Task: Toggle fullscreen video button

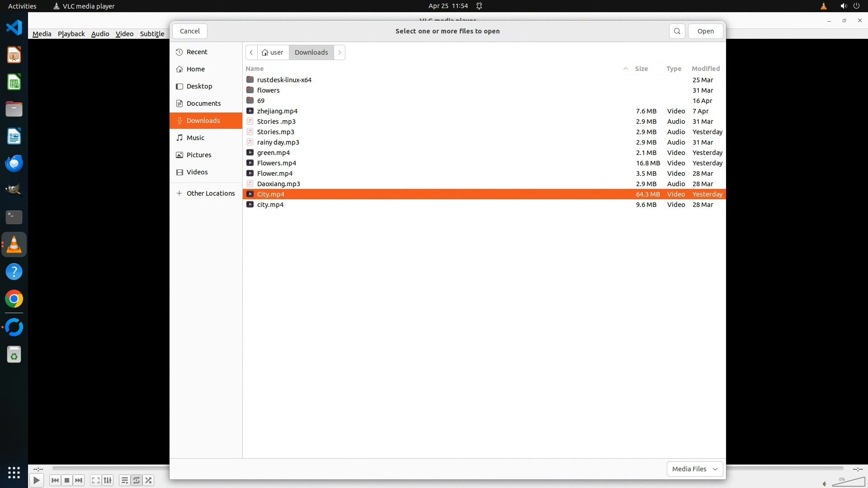Action: tap(95, 480)
